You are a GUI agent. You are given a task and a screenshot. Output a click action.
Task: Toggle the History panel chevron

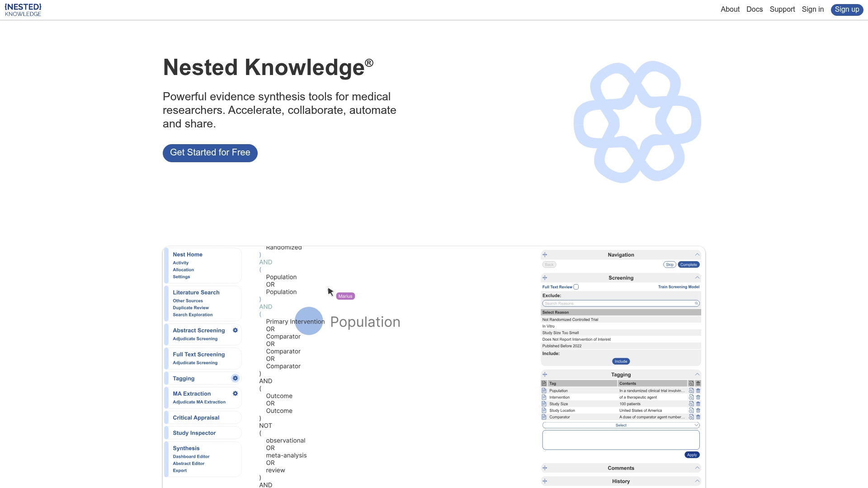[x=697, y=481]
